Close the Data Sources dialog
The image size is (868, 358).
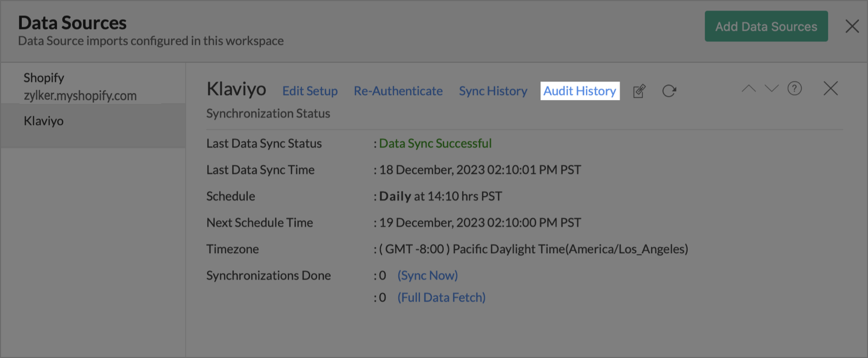(x=852, y=26)
